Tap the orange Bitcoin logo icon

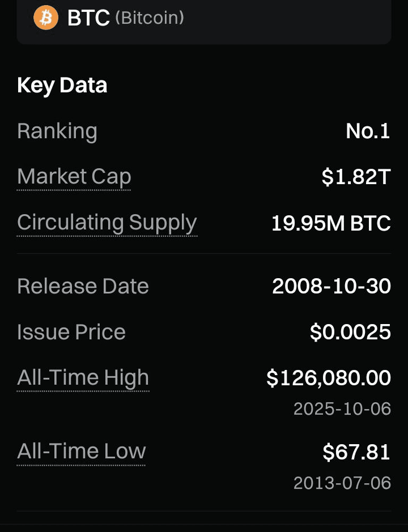click(46, 18)
